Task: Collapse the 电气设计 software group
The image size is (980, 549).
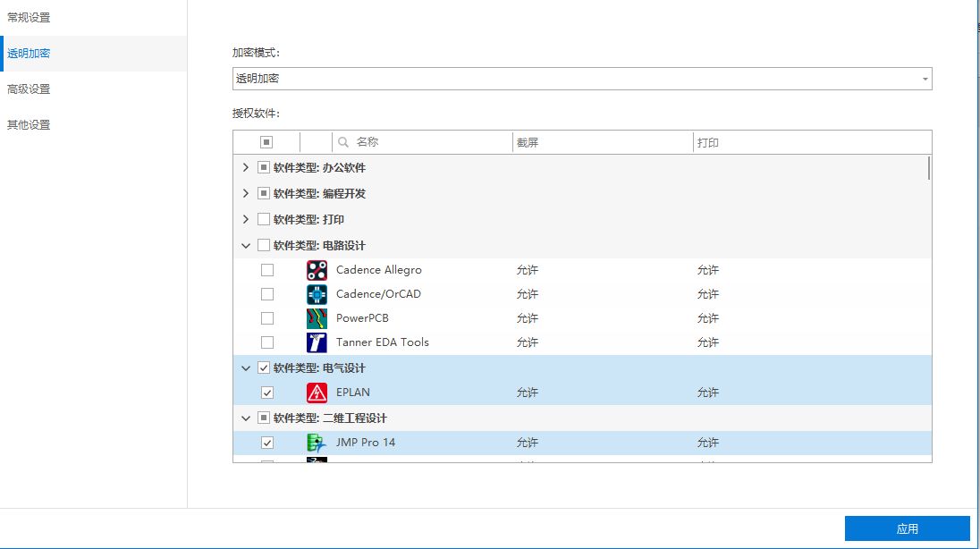Action: (246, 368)
